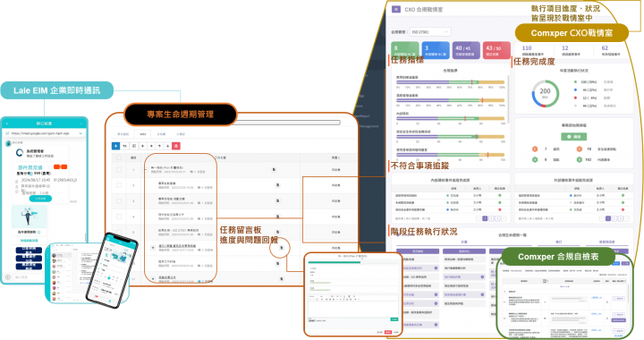Expand the meeting URL chevron in chat
The width and height of the screenshot is (644, 340).
80,133
